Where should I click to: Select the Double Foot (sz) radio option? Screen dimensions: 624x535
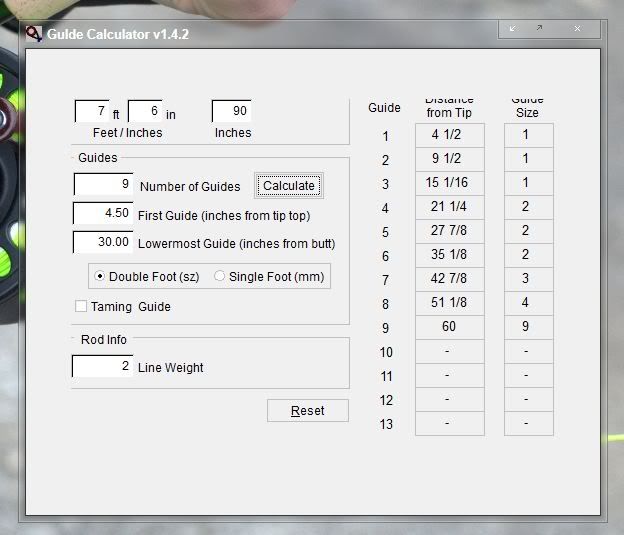[x=99, y=276]
